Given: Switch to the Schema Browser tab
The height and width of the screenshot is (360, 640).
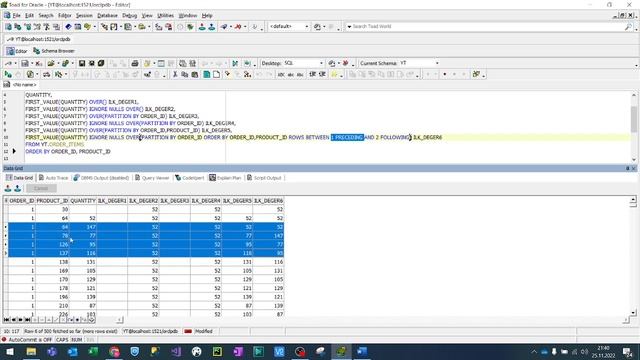Looking at the screenshot, I should tap(54, 51).
